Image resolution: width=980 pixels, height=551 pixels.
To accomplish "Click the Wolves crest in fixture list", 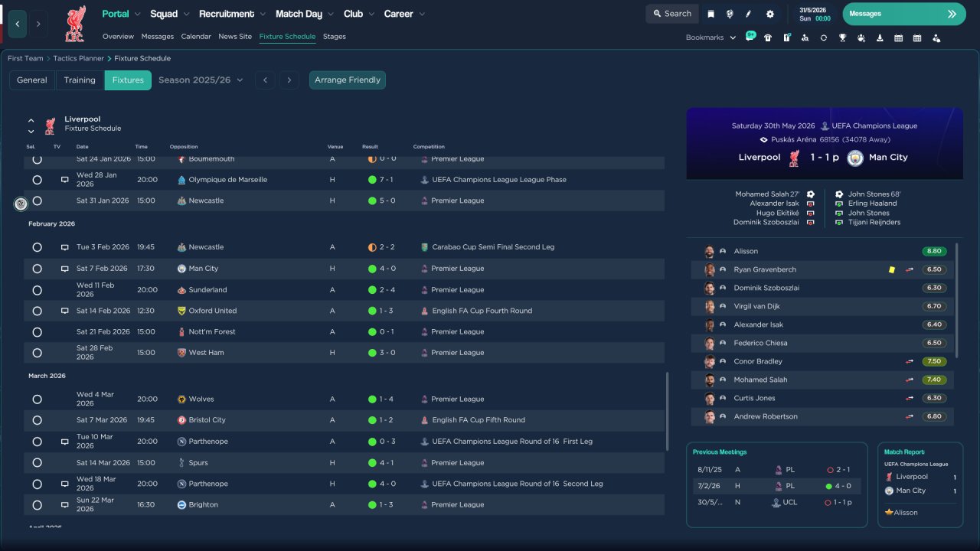I will point(181,399).
